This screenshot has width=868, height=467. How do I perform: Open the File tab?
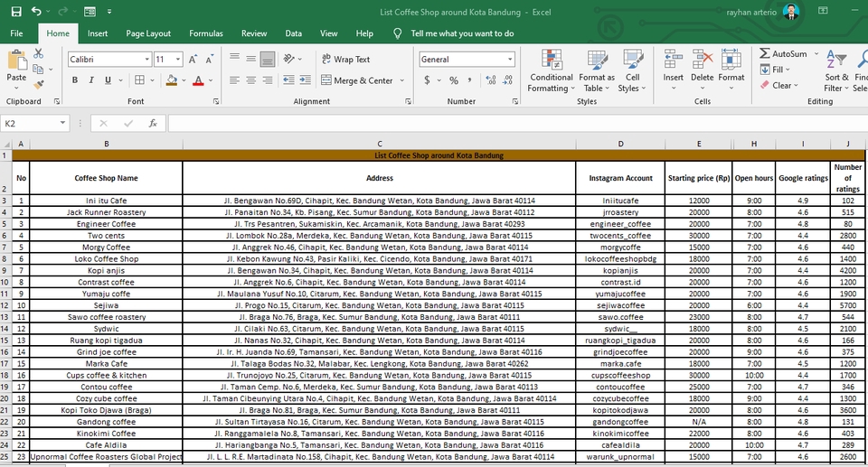16,33
